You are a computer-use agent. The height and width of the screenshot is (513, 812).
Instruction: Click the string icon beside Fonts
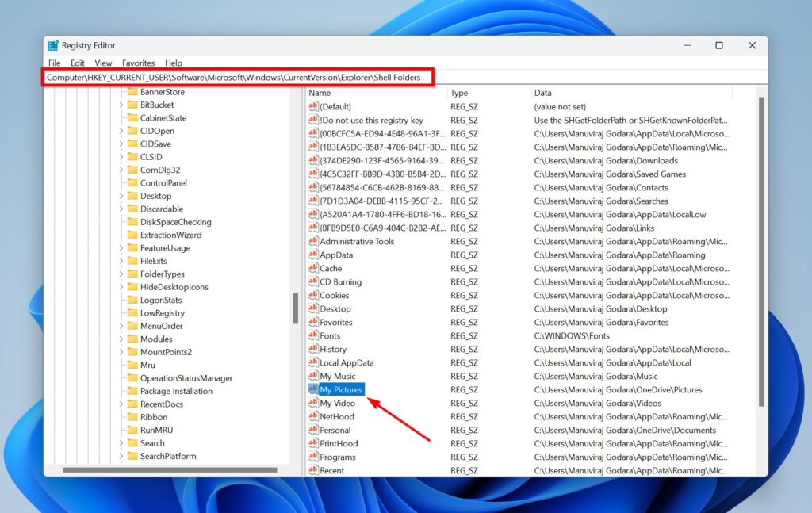[x=315, y=335]
